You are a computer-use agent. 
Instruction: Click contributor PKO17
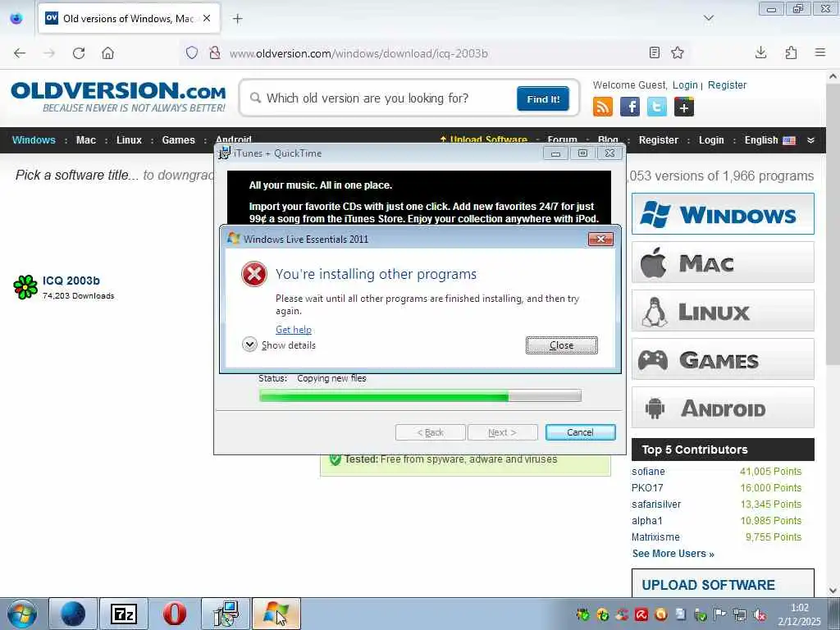pyautogui.click(x=647, y=488)
